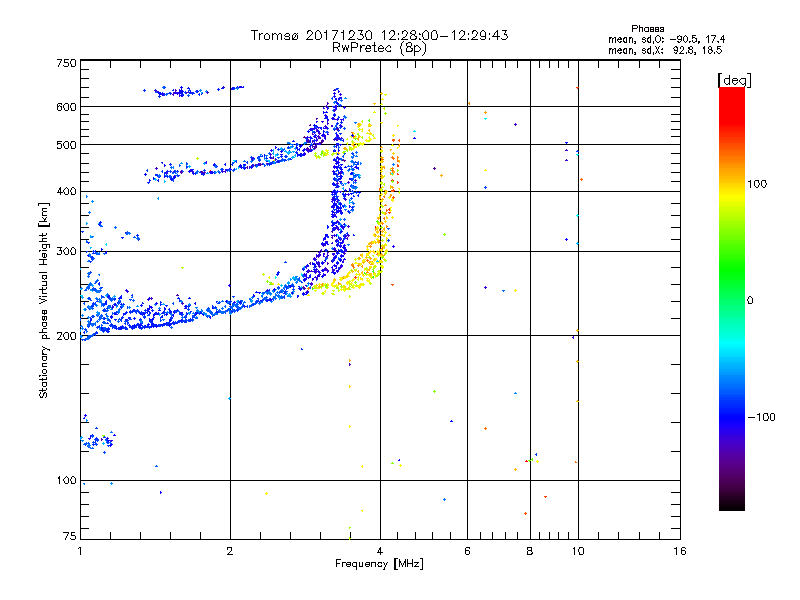800x600 pixels.
Task: Click the blue trace above 600 km near 1.5 MHz
Action: click(193, 91)
